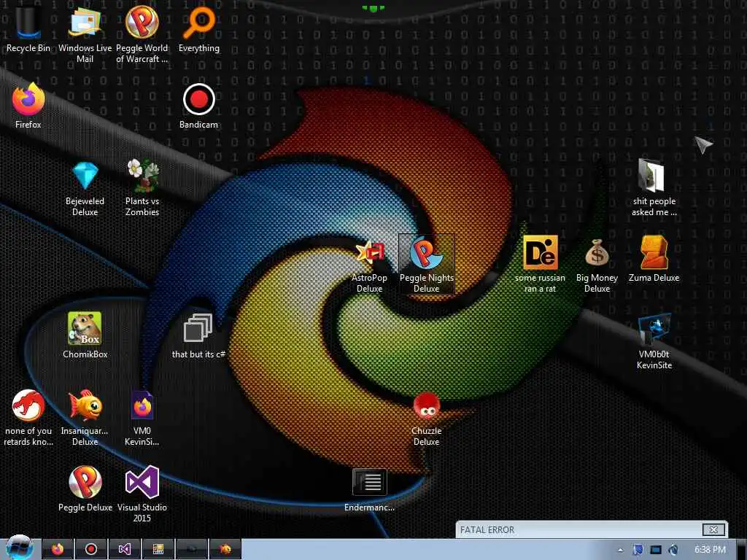Select the Chuzzle Deluxe icon
747x560 pixels.
tap(426, 418)
